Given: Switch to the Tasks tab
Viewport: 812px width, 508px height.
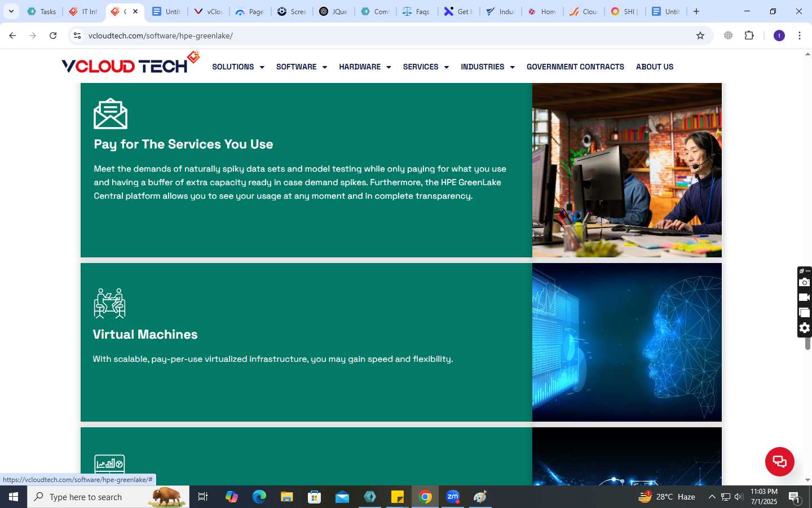Looking at the screenshot, I should [42, 11].
